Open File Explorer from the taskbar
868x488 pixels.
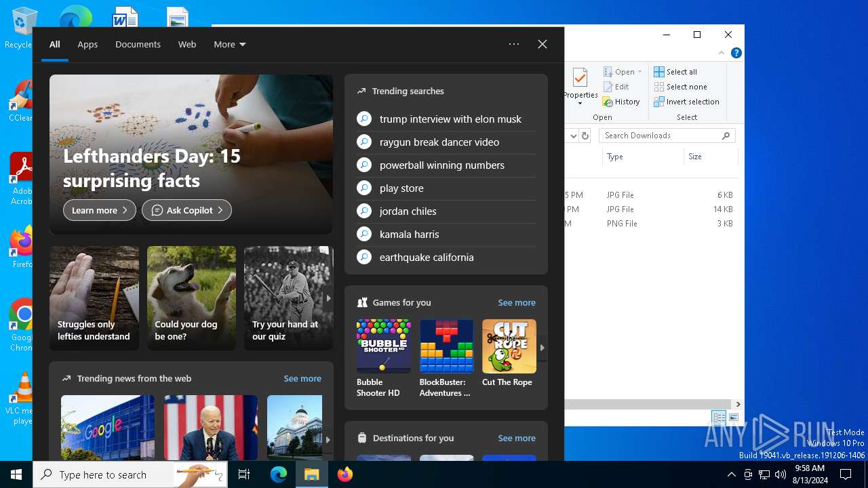click(x=312, y=474)
